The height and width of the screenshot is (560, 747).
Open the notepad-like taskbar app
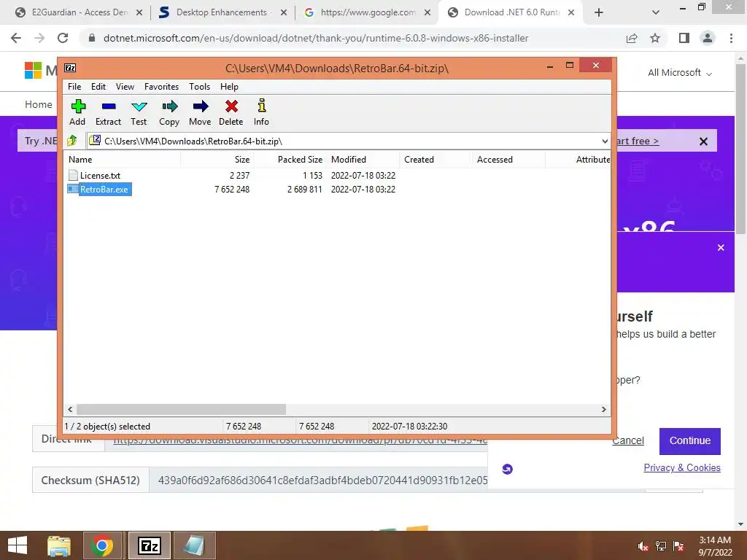tap(194, 545)
